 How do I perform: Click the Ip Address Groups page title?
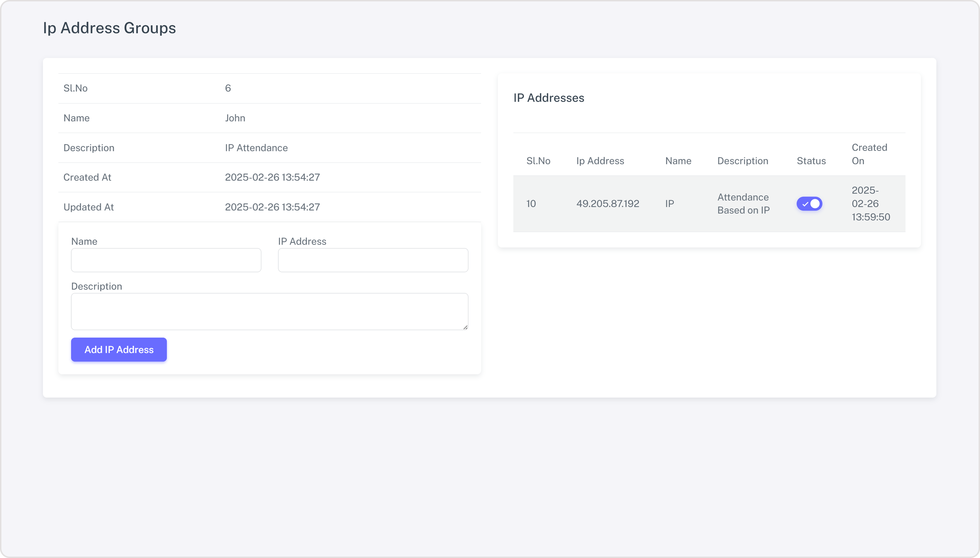[109, 28]
